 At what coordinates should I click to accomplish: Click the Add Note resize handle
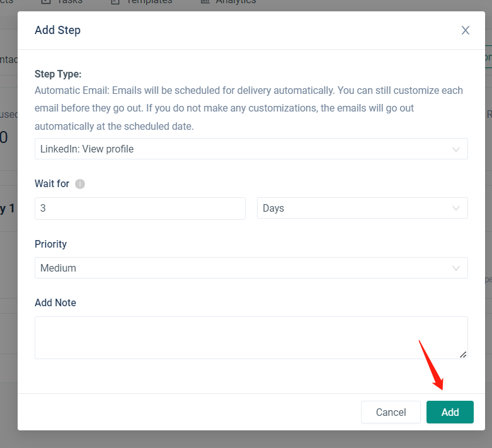click(463, 354)
